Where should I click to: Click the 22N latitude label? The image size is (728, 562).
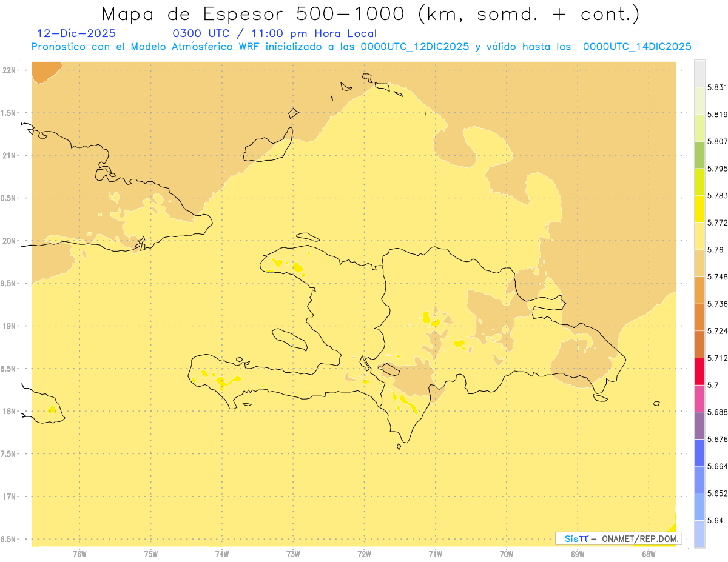pos(10,70)
